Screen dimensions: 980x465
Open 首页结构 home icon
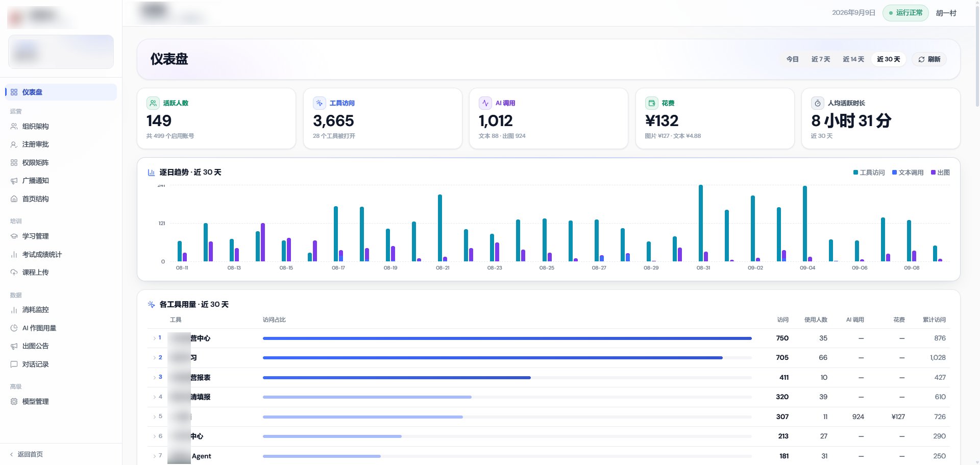click(14, 199)
